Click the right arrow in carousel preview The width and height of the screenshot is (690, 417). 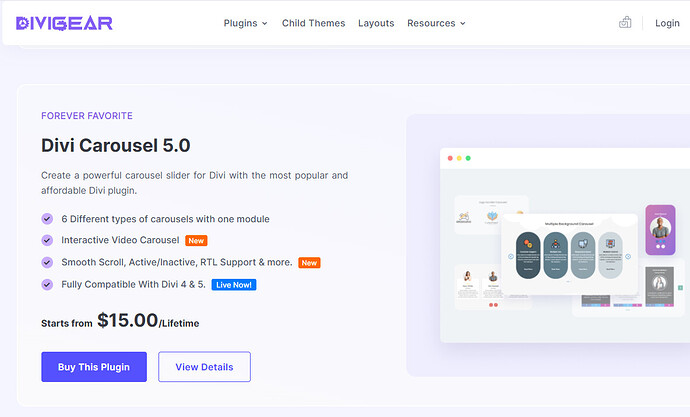(628, 256)
